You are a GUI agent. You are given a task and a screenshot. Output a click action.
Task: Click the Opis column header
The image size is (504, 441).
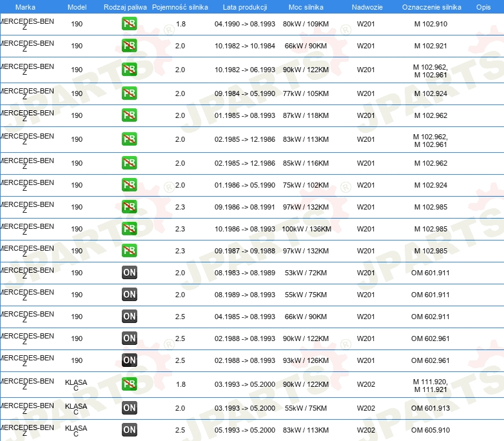483,7
